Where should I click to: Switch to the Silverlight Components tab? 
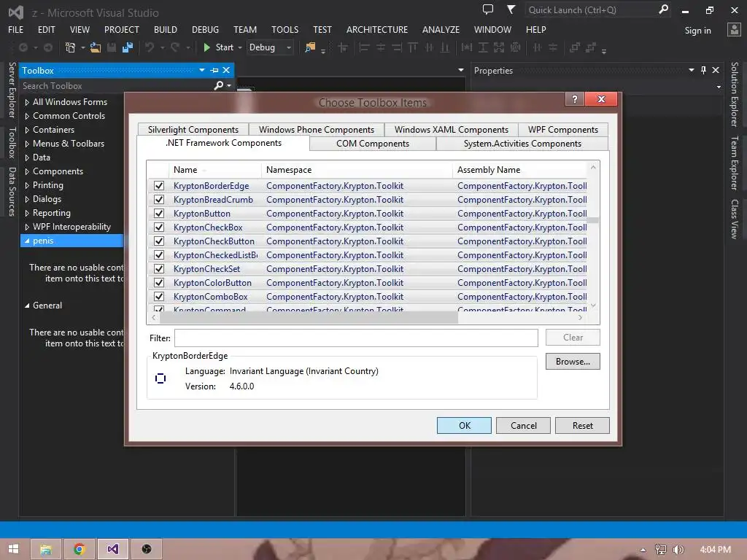(x=193, y=130)
